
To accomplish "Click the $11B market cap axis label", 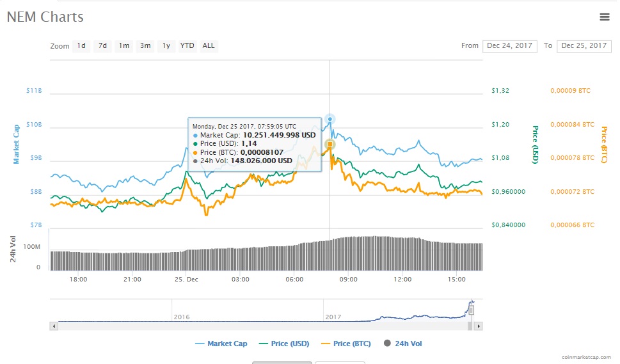I will pos(34,90).
